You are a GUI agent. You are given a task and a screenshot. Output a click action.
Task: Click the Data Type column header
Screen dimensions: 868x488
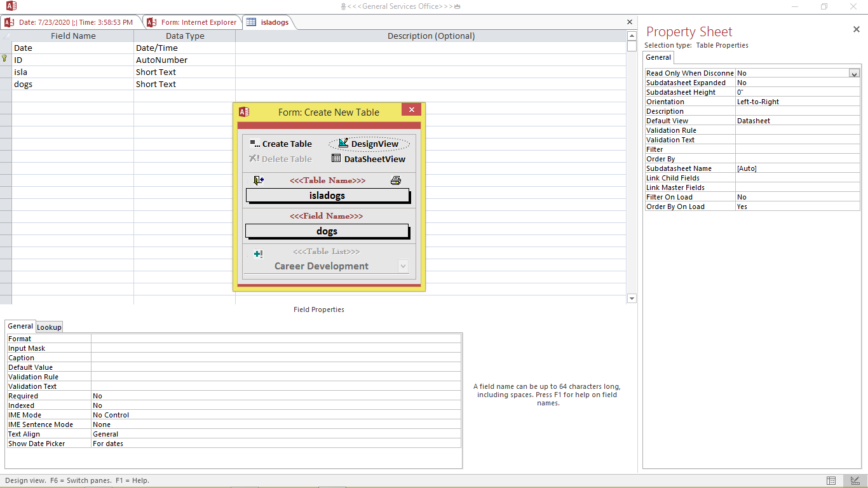tap(184, 36)
